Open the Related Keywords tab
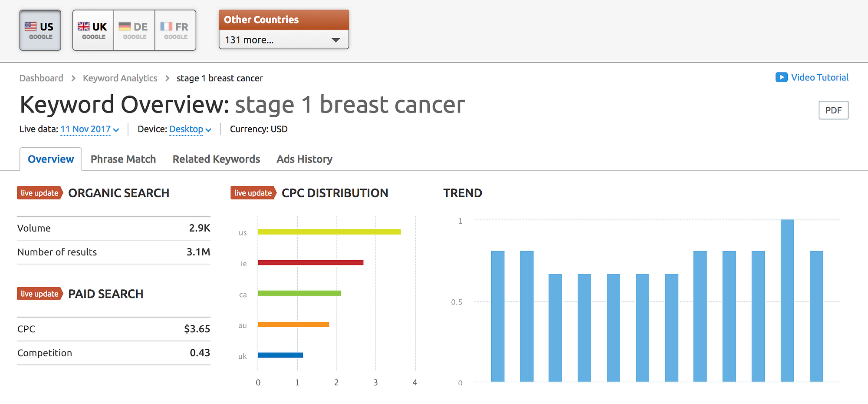The width and height of the screenshot is (868, 404). 216,159
